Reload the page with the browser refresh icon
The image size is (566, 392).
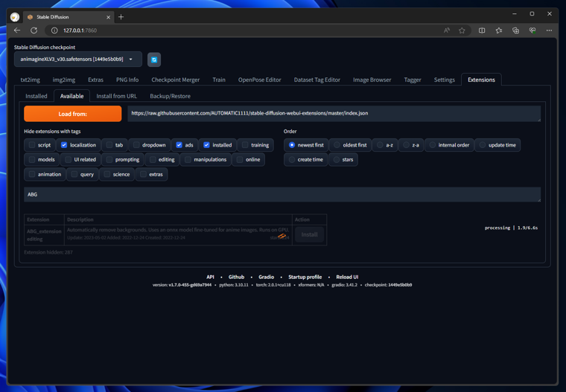pyautogui.click(x=34, y=30)
